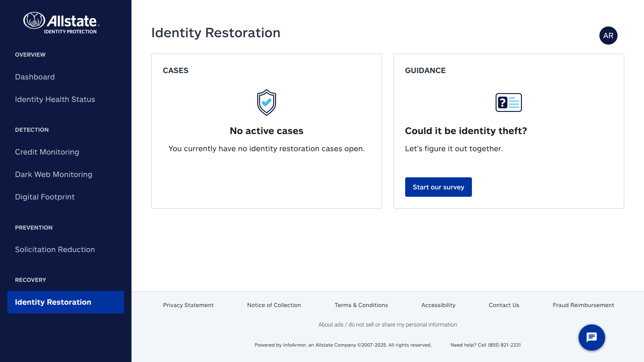Start our survey button
Screen dimensions: 644x362
pos(438,187)
